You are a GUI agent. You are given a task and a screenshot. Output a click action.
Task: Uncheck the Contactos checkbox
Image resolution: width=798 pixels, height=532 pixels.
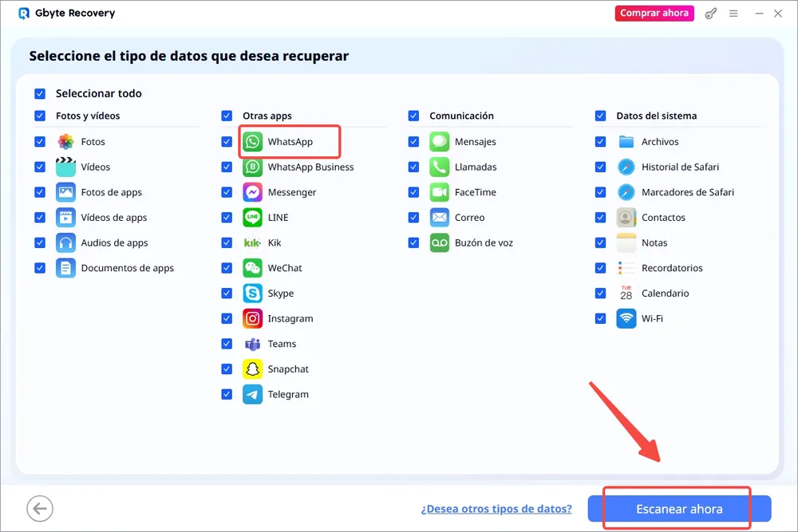600,218
